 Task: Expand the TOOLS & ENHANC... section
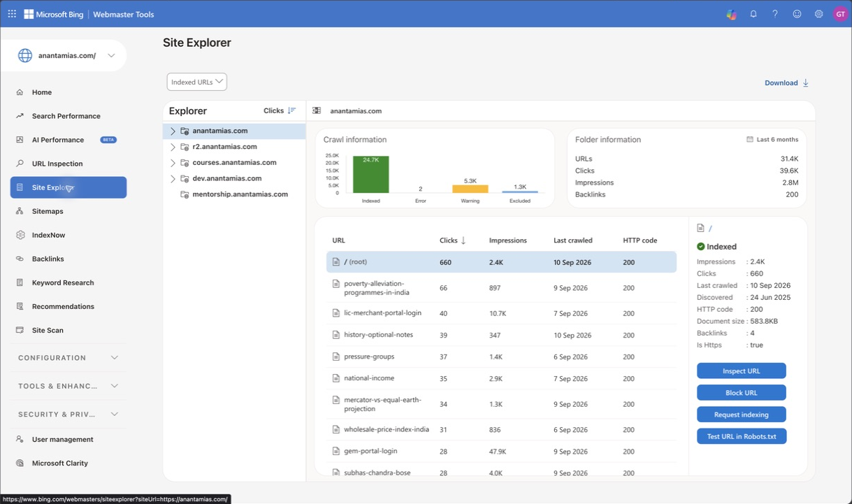(x=68, y=386)
